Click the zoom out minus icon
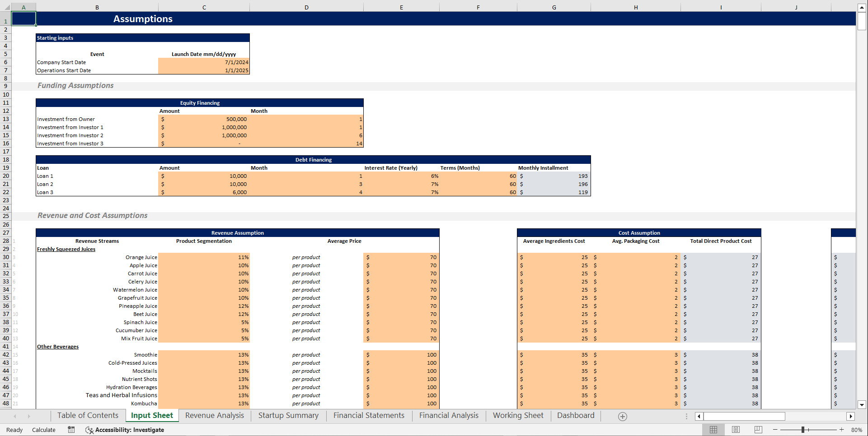The image size is (868, 436). click(774, 430)
